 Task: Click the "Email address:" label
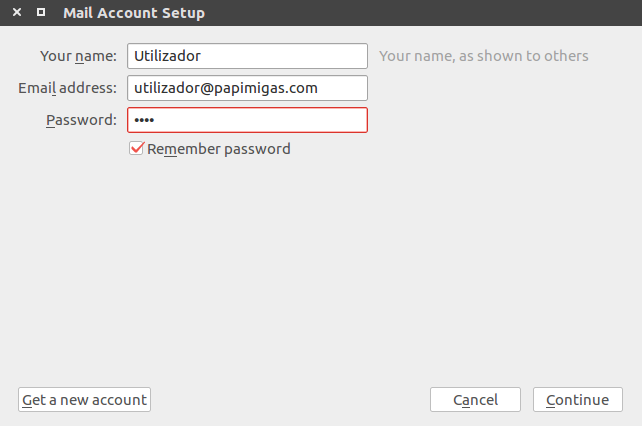68,88
